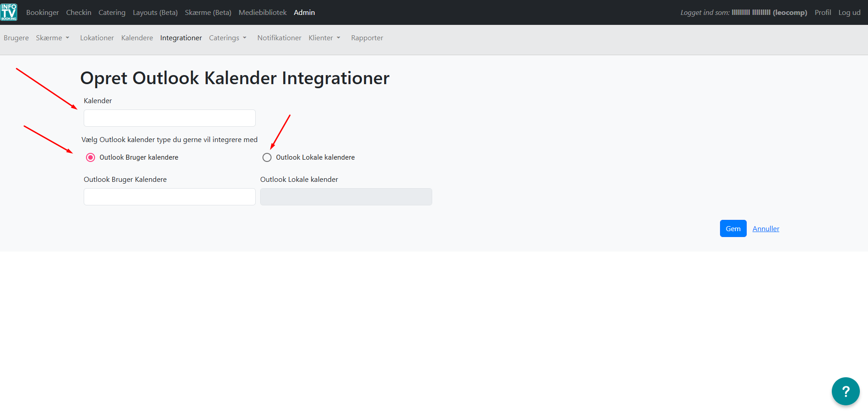Open Brugere admin tab
The image size is (868, 413).
click(x=16, y=38)
